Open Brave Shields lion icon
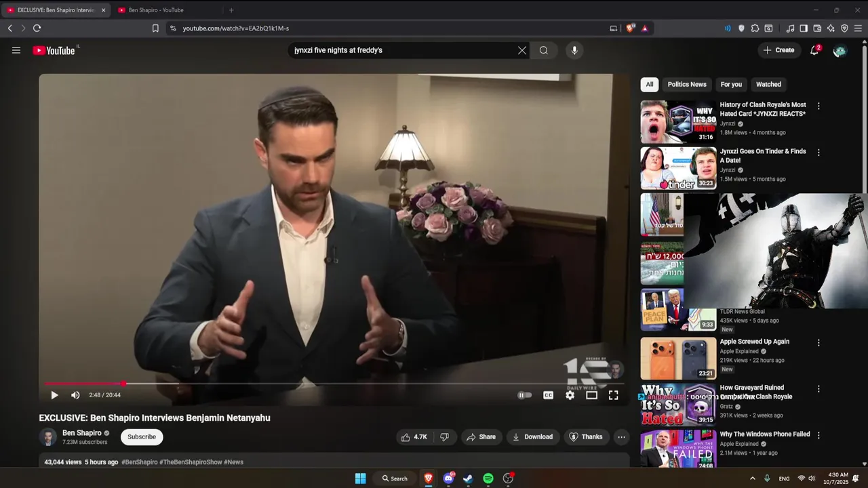The width and height of the screenshot is (868, 488). tap(631, 28)
